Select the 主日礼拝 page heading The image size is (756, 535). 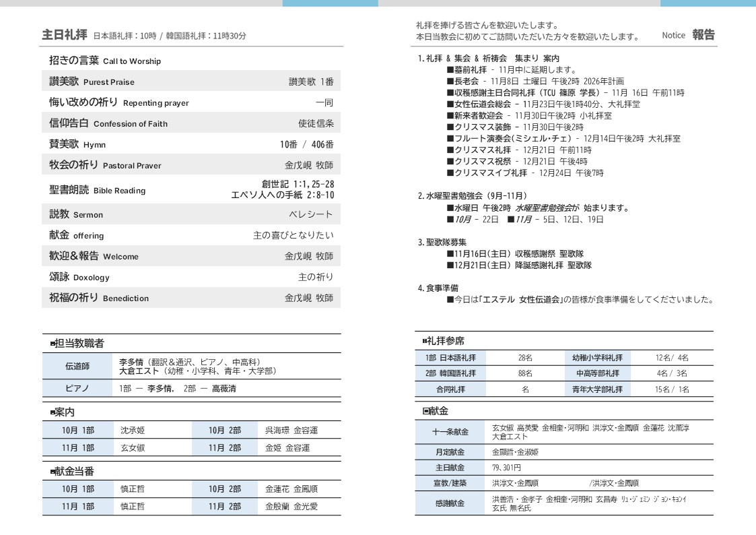click(x=65, y=34)
